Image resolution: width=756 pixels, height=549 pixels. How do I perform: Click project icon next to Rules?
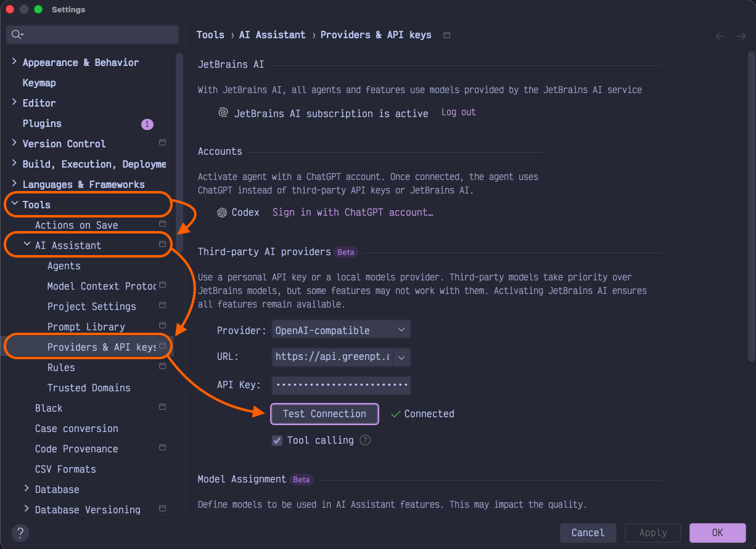coord(163,366)
